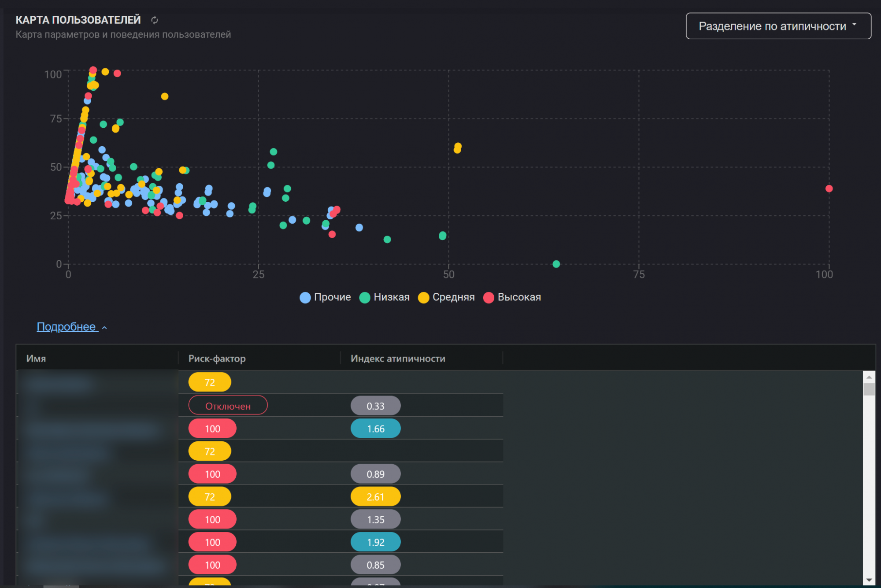Sort by the «Имя» column header
Screen dimensions: 881x588
pos(36,359)
